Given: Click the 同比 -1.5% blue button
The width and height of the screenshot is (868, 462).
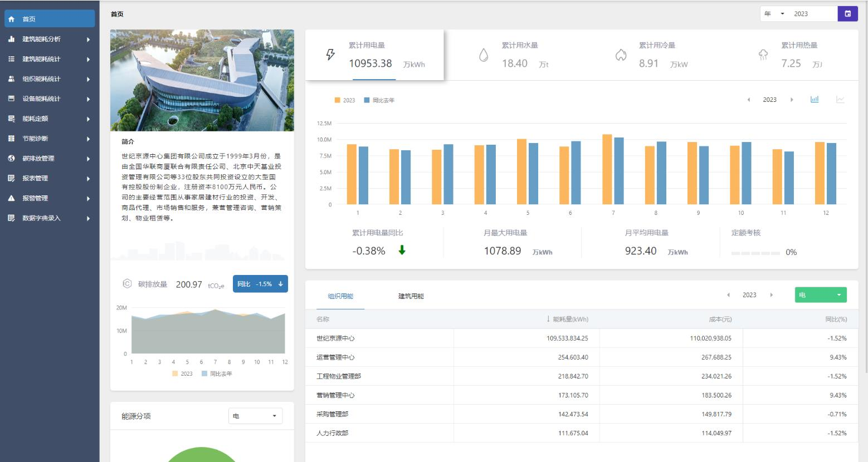Looking at the screenshot, I should [260, 284].
